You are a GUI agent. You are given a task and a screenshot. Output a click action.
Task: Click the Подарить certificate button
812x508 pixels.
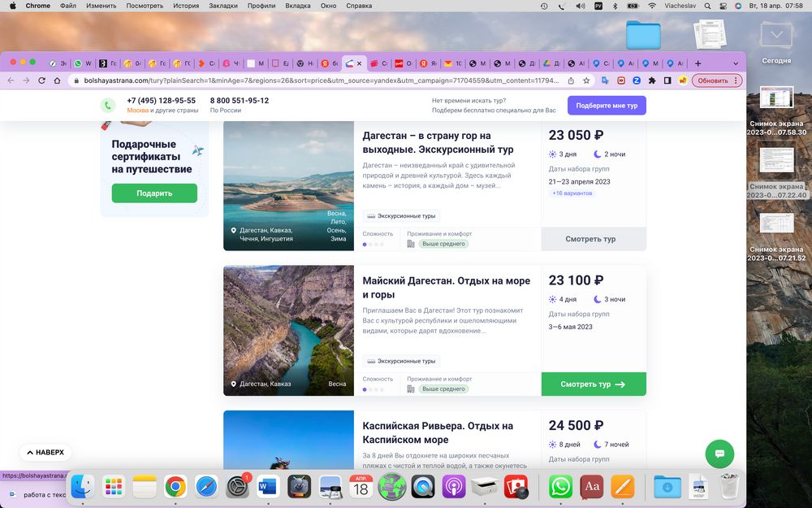[x=154, y=193]
